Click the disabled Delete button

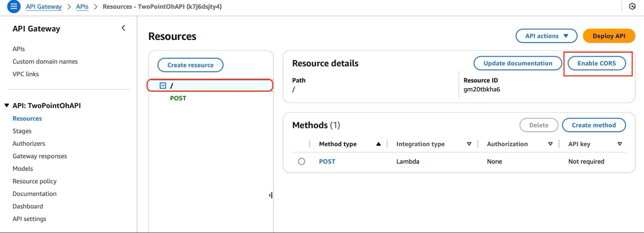pos(539,125)
